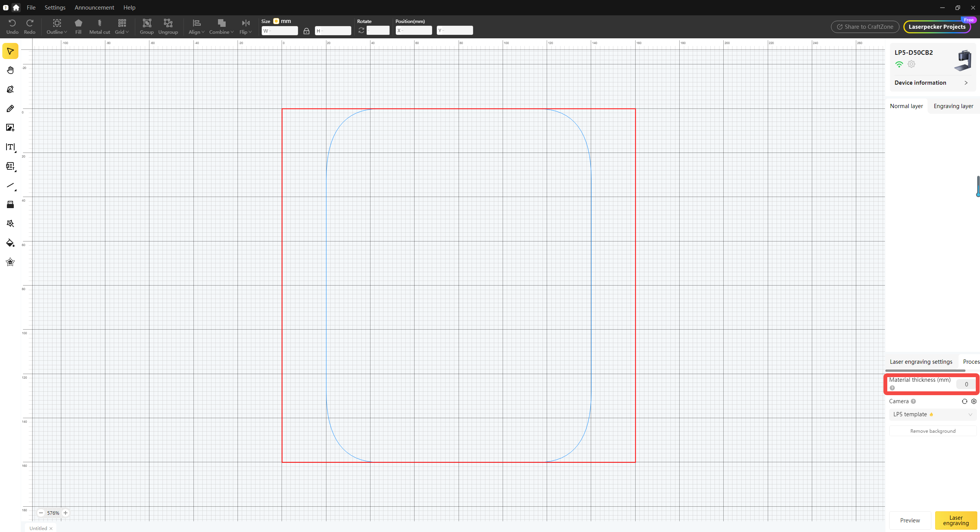Select the paint bucket fill tool
The width and height of the screenshot is (980, 532).
10,243
